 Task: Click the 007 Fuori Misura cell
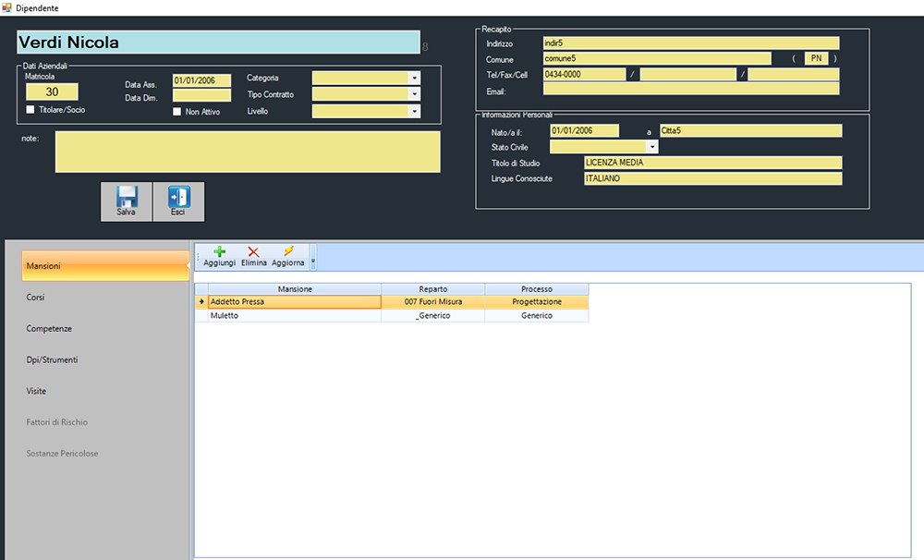point(433,302)
